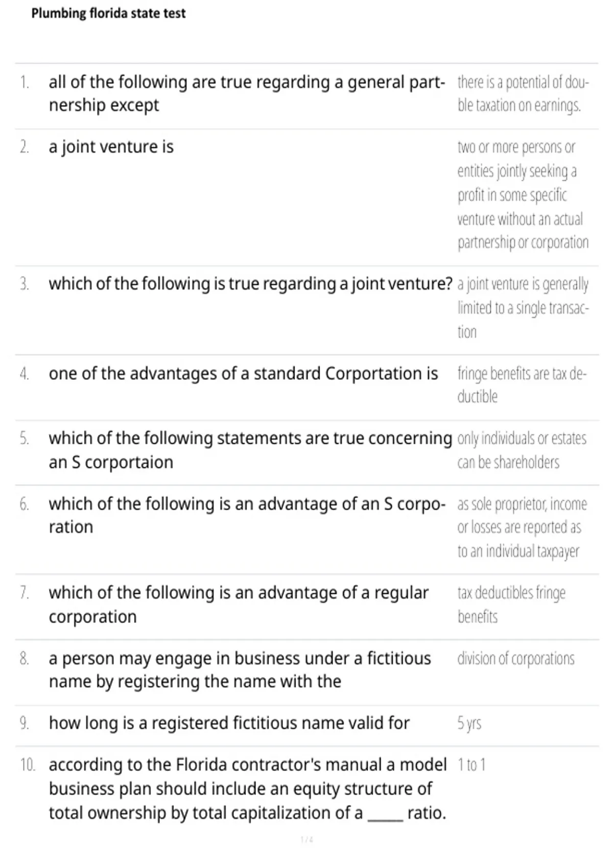Viewport: 613px width, 868px height.
Task: Select question 5 about S corporation statements
Action: click(250, 450)
